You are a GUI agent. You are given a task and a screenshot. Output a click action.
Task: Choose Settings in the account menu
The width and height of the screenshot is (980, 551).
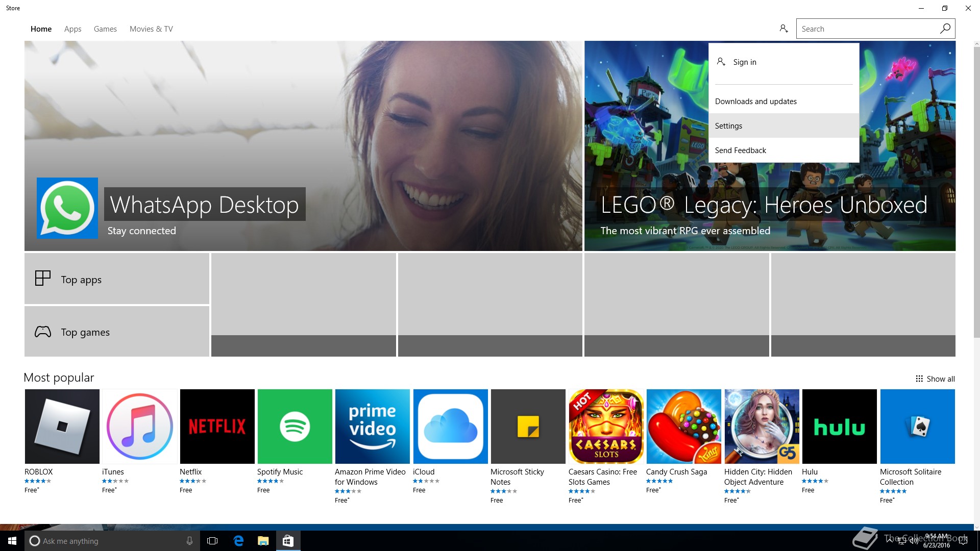pos(783,126)
